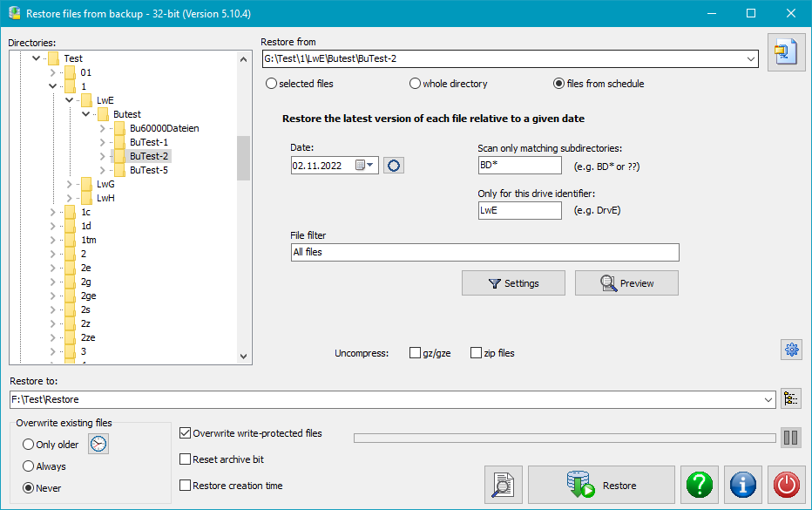
Task: Choose Always overwrite existing files
Action: (29, 466)
